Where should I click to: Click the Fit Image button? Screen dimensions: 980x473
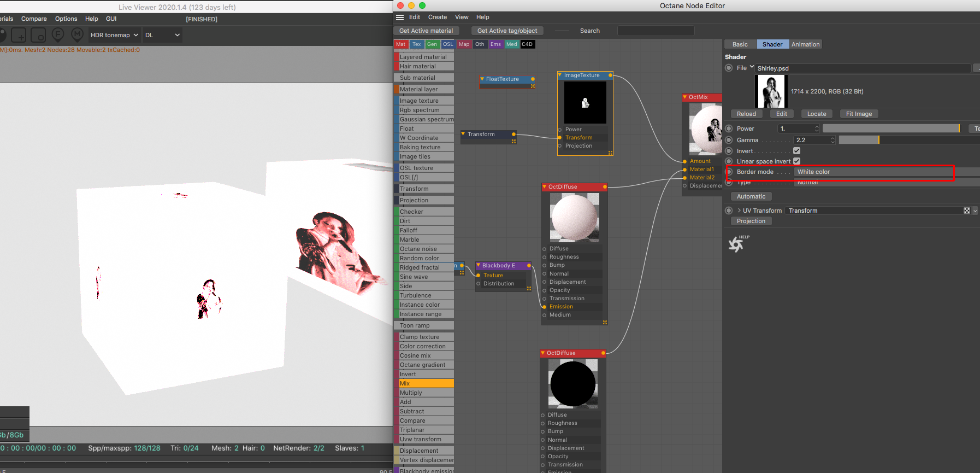click(x=859, y=114)
